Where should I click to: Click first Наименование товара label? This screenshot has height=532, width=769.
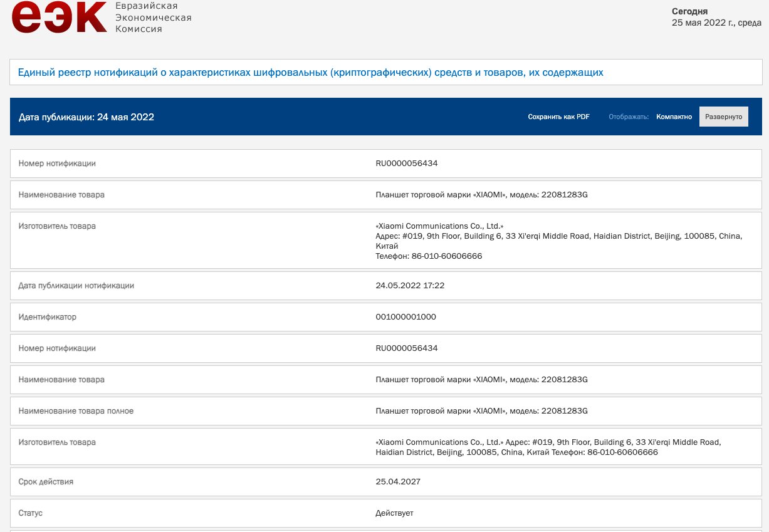pyautogui.click(x=61, y=195)
